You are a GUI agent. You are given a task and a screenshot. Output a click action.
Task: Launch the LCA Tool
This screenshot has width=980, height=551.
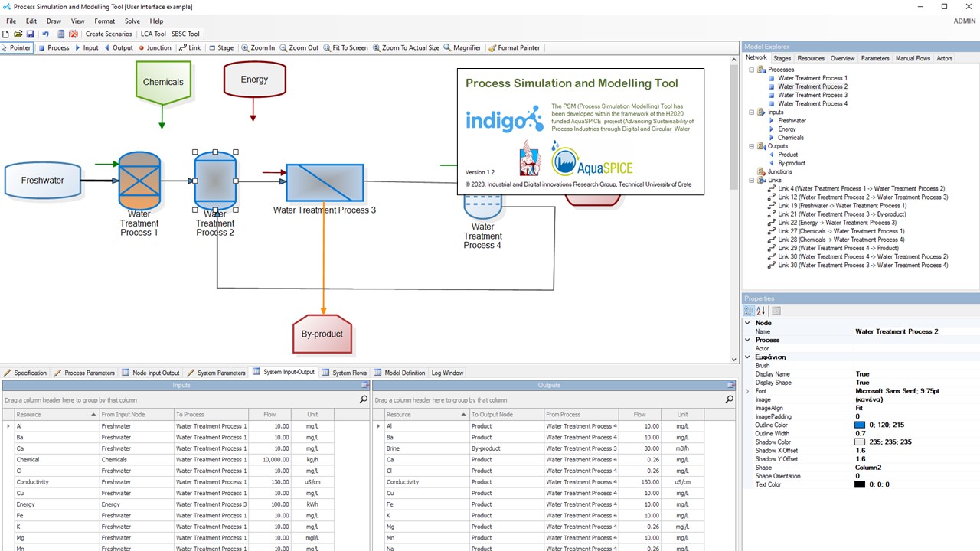[153, 34]
